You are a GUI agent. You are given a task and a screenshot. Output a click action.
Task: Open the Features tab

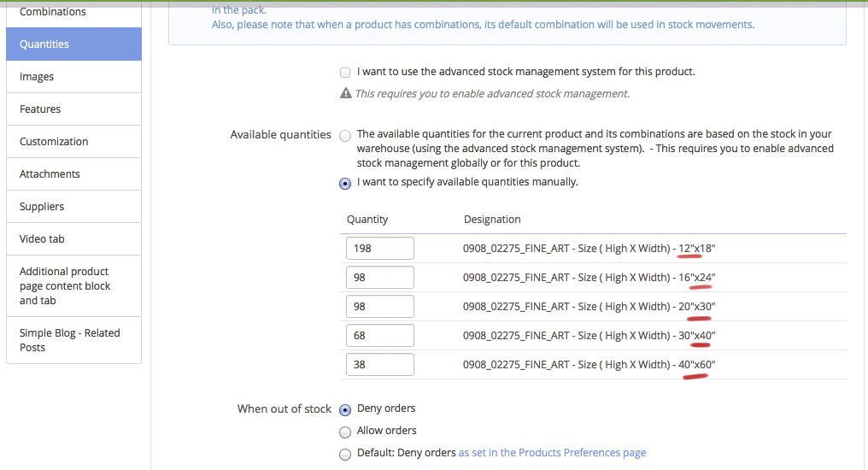[x=40, y=109]
